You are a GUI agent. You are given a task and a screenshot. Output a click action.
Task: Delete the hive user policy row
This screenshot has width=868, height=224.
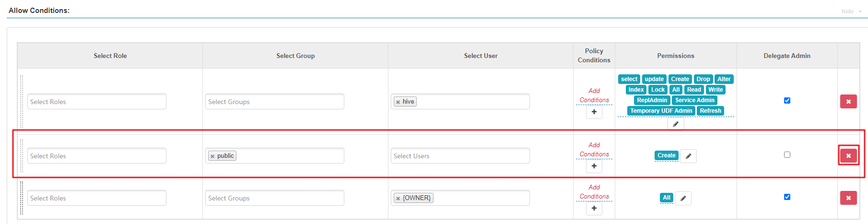[x=848, y=102]
